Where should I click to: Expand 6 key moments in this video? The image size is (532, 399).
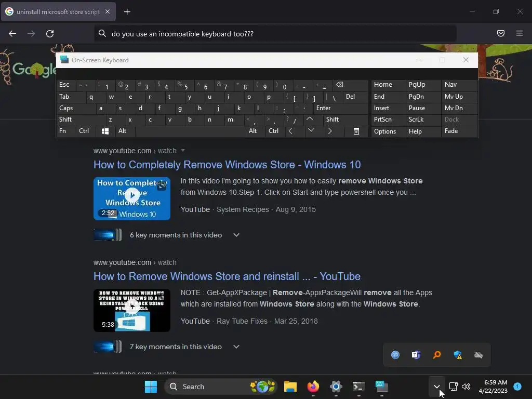[x=236, y=235]
